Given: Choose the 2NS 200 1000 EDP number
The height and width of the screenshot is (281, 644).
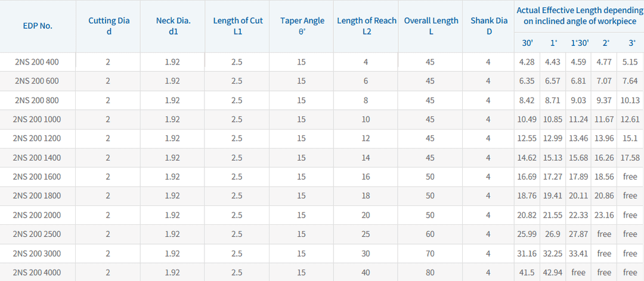Looking at the screenshot, I should tap(37, 119).
